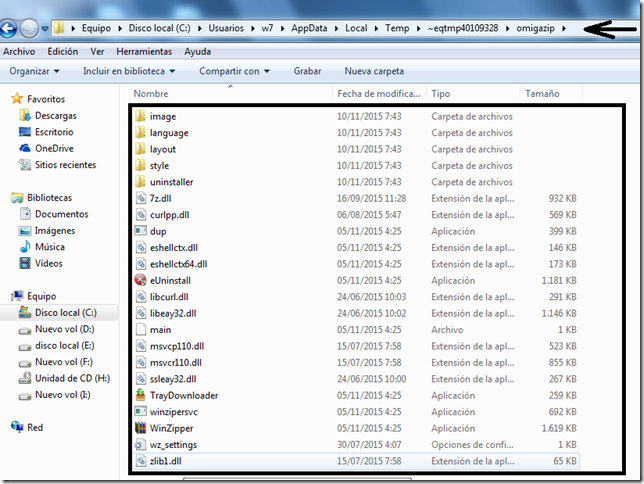Jump to w7 breadcrumb folder
This screenshot has width=644, height=484.
[267, 28]
